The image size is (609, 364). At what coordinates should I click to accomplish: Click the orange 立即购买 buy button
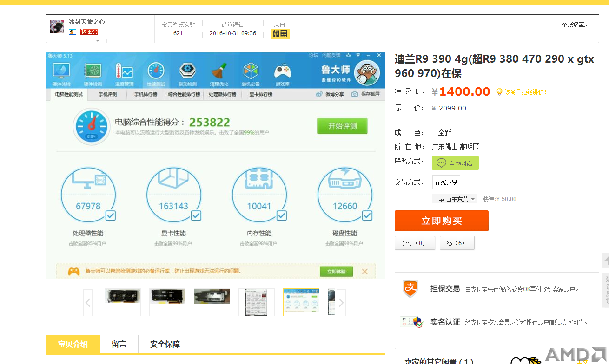coord(442,221)
